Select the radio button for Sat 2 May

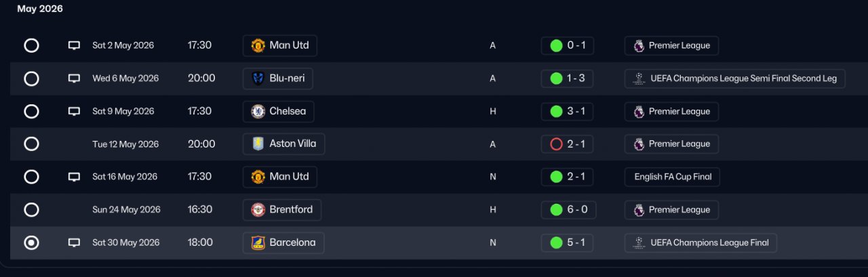[31, 45]
